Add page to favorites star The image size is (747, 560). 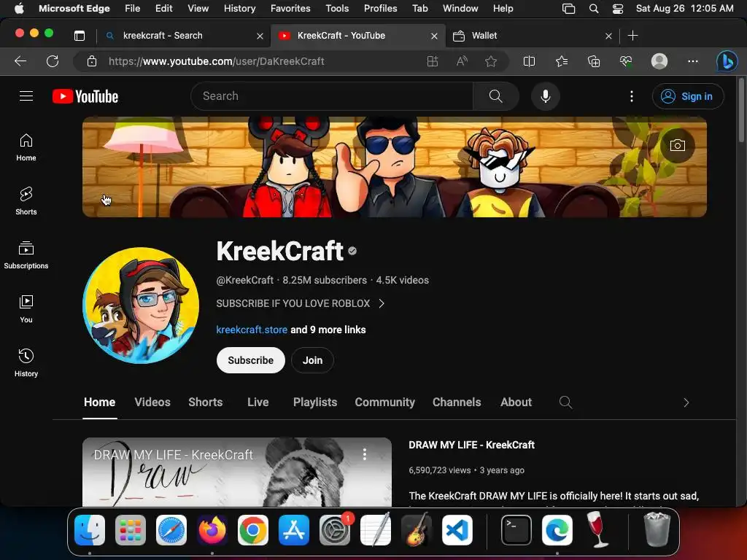[491, 61]
